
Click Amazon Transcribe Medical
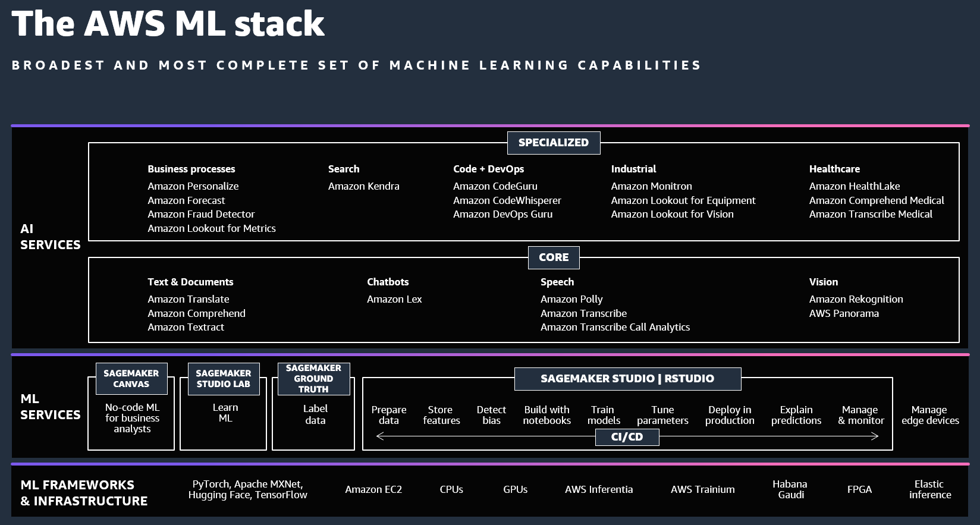coord(871,214)
